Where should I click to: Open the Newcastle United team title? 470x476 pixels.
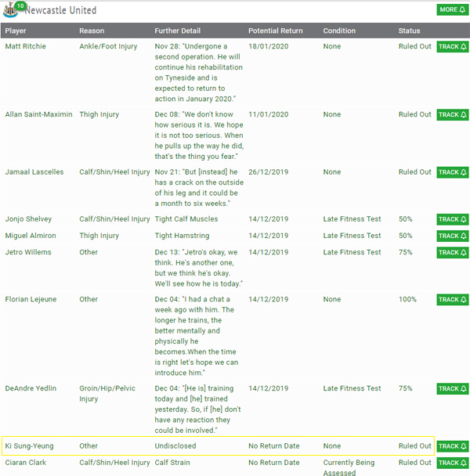60,10
